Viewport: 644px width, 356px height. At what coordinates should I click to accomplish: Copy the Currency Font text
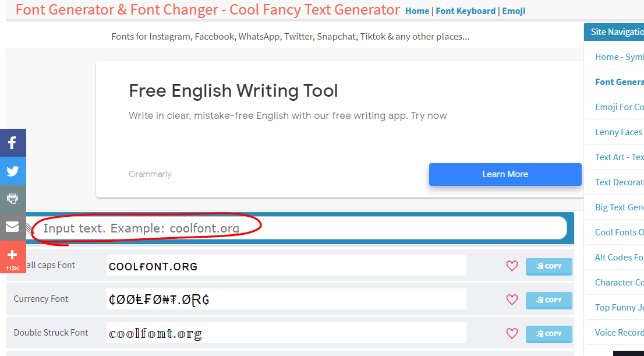tap(549, 300)
